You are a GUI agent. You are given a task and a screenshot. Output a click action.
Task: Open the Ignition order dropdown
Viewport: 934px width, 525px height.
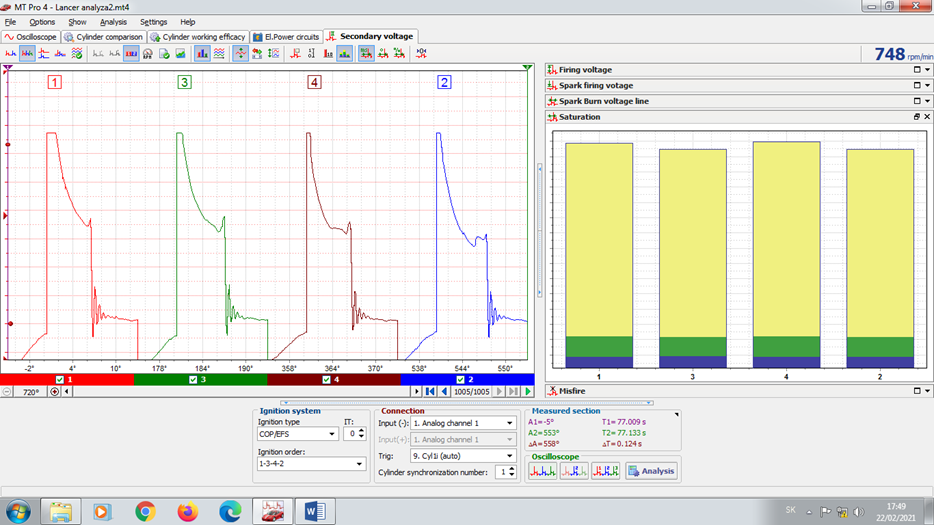(x=360, y=464)
